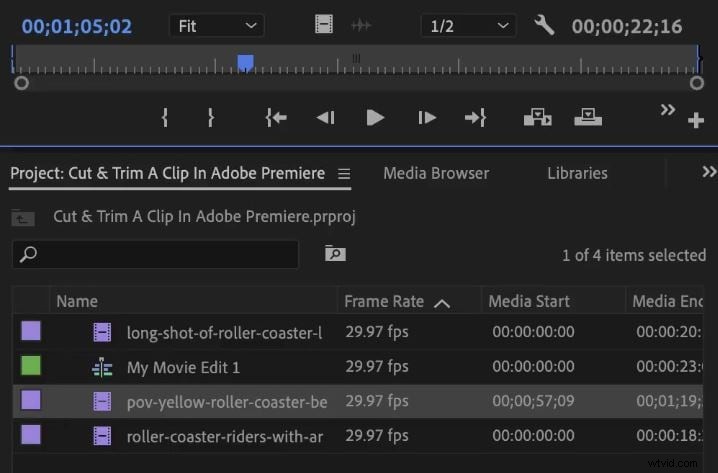Switch to Media Browser tab
The width and height of the screenshot is (718, 473).
coord(436,174)
